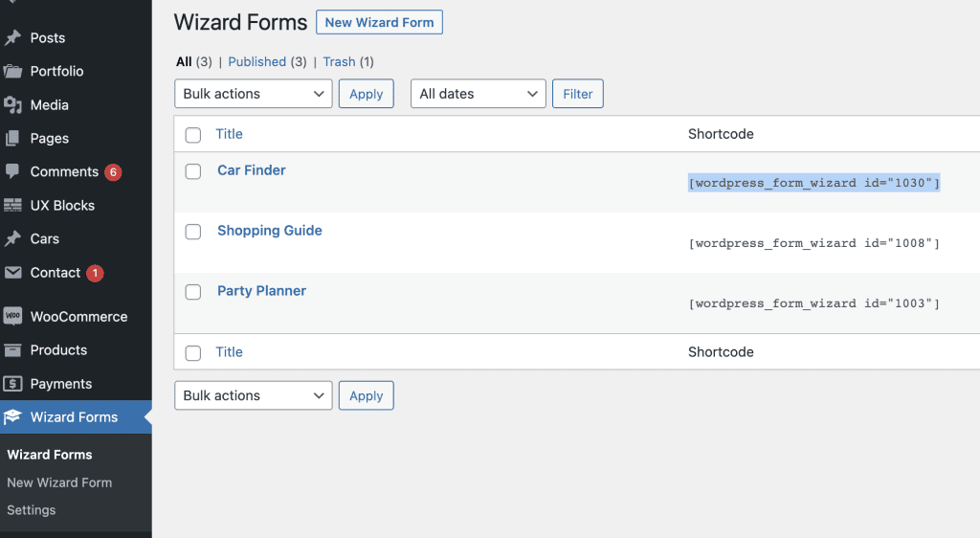Viewport: 980px width, 538px height.
Task: Click the Contact envelope icon
Action: point(12,273)
